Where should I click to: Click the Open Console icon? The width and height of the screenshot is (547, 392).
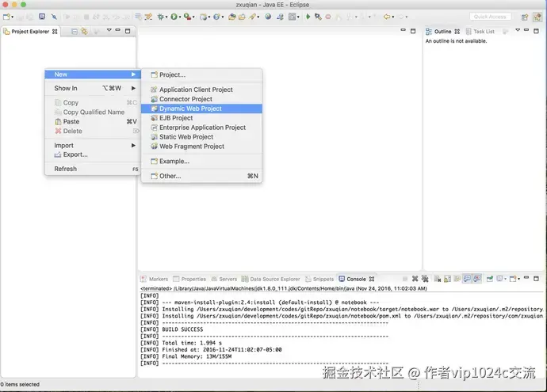click(513, 279)
